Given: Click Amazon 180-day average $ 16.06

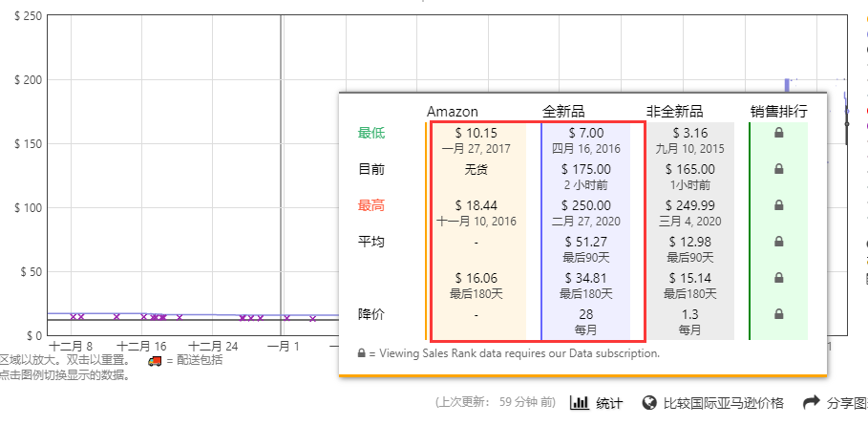Looking at the screenshot, I should coord(476,278).
